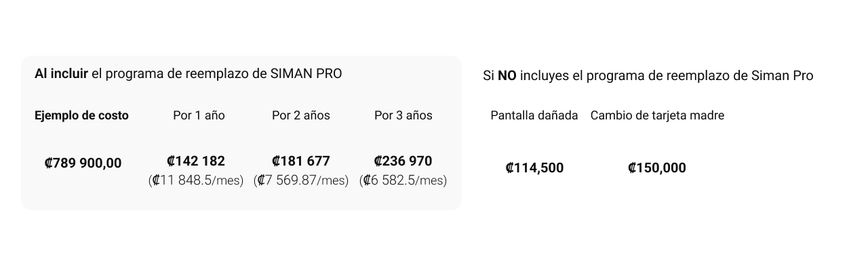Select the ₡11 848.5/mes monthly amount

point(196,180)
